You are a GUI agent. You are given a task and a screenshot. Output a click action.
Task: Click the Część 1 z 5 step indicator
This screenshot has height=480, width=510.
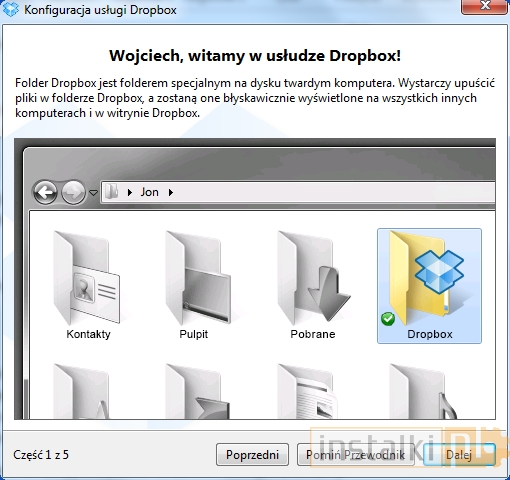[41, 454]
